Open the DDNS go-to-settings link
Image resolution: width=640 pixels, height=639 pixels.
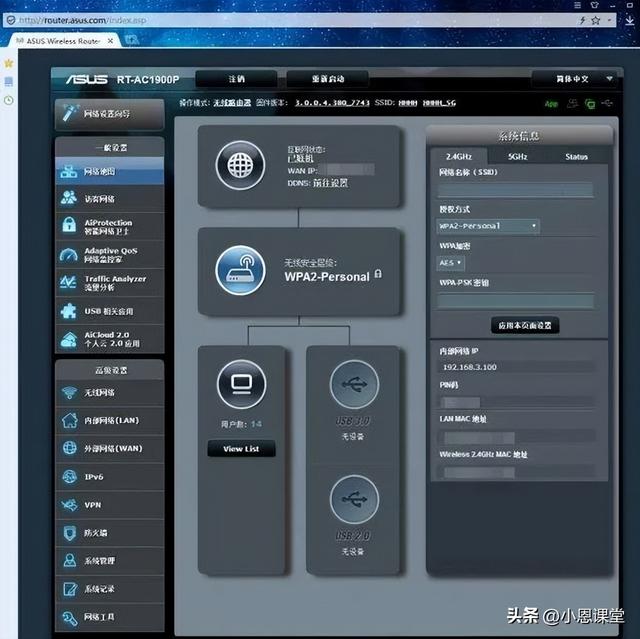click(x=331, y=183)
